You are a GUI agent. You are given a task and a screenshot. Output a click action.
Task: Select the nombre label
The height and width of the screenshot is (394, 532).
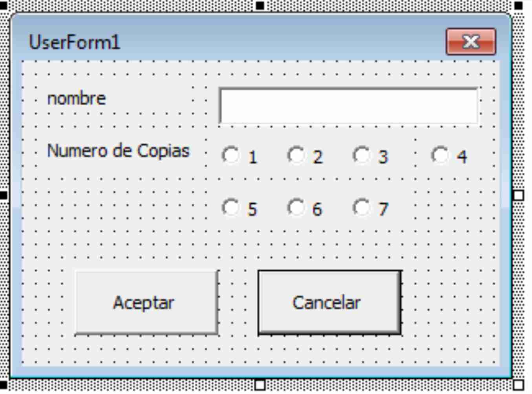point(77,98)
